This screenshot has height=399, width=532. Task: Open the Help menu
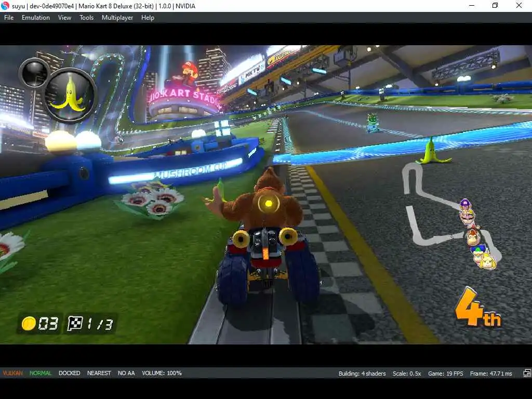pyautogui.click(x=148, y=18)
